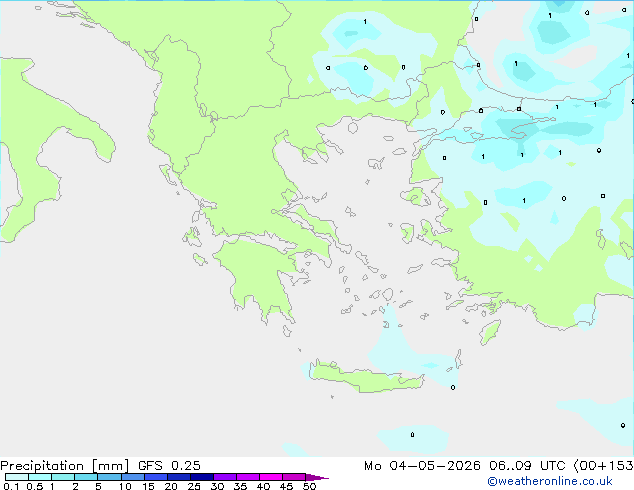Click the 'Mo 04-05-2026' date text
Image resolution: width=634 pixels, height=490 pixels.
(x=422, y=466)
